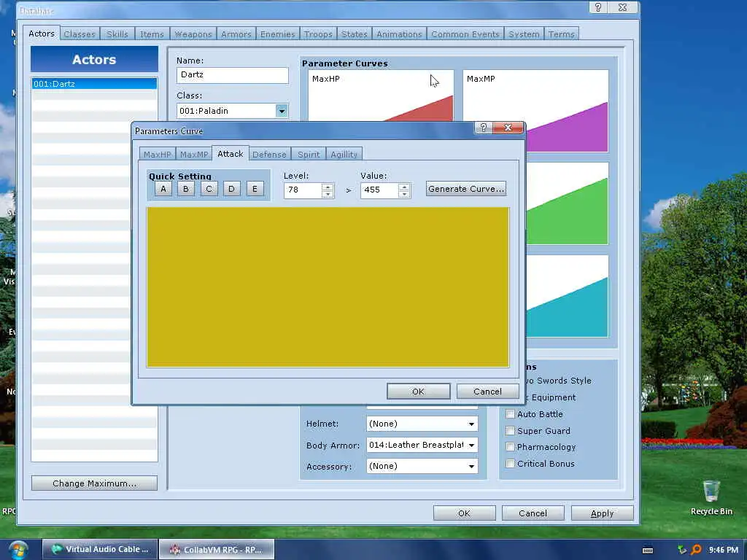
Task: Click Cancel in the Database window
Action: point(533,513)
